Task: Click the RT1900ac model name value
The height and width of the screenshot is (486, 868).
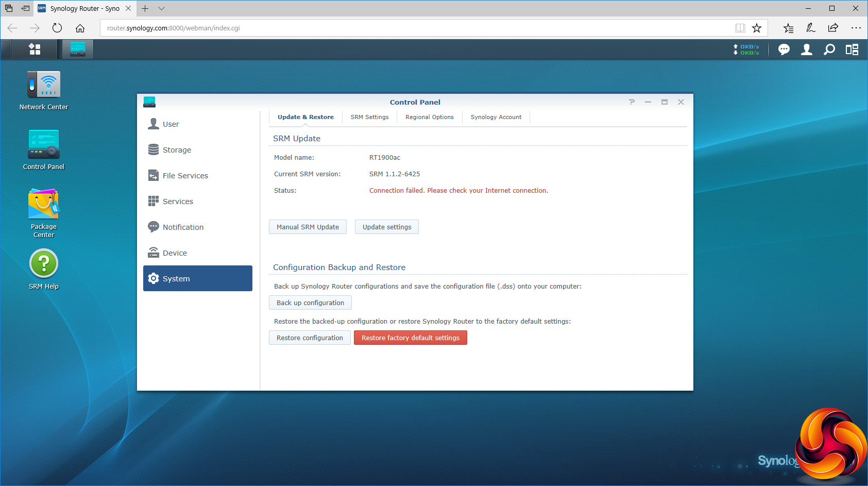Action: [x=385, y=158]
